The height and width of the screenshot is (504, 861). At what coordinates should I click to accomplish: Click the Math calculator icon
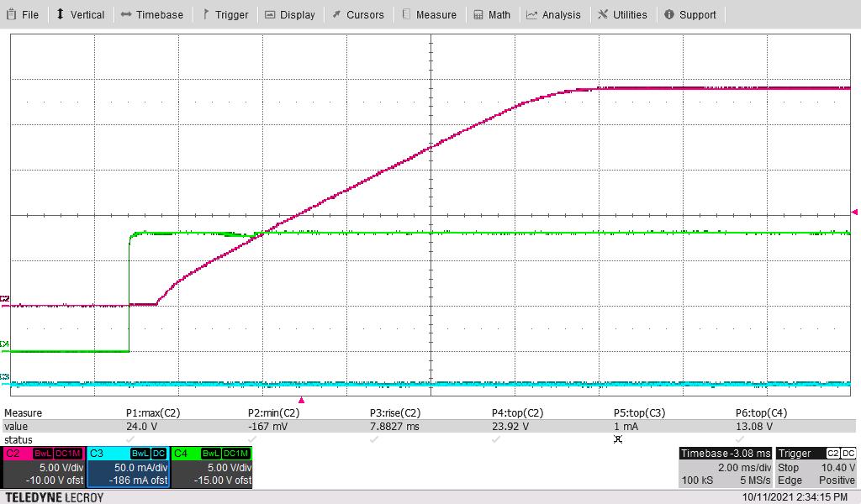478,14
